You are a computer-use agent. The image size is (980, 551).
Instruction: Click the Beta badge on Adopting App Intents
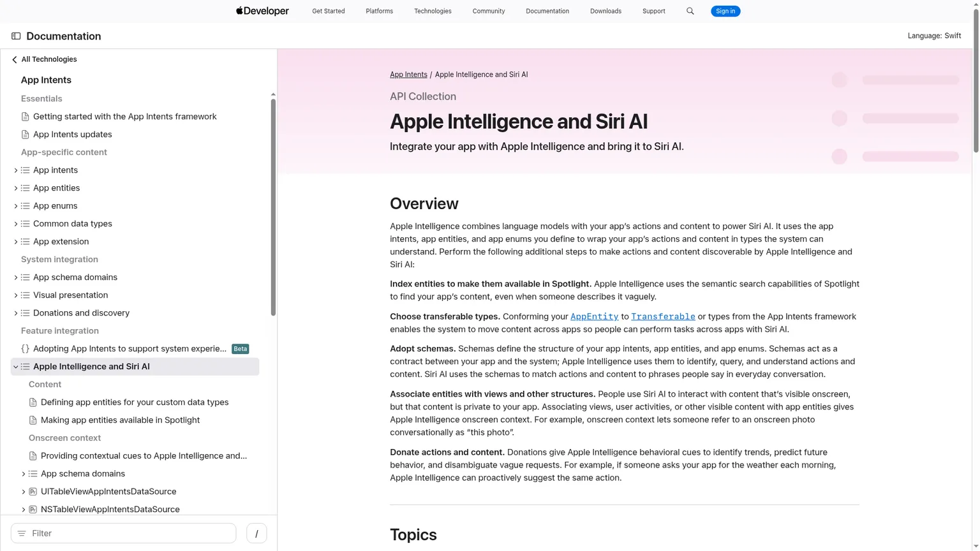tap(241, 349)
